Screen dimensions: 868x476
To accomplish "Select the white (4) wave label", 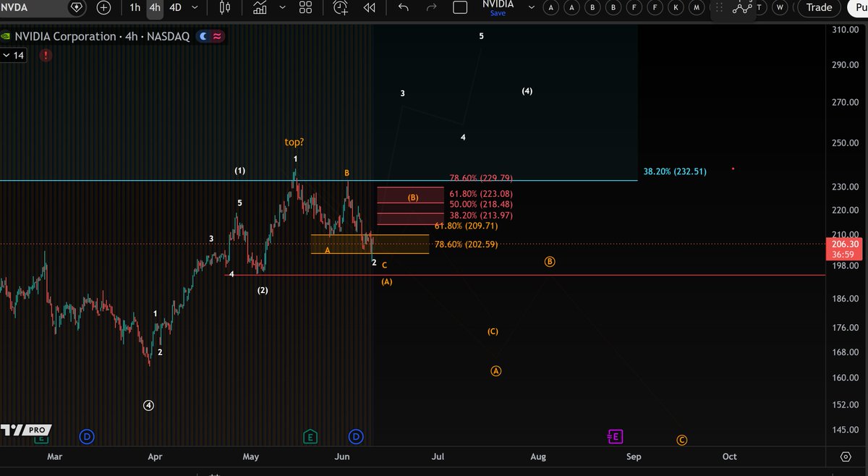I will tap(527, 91).
